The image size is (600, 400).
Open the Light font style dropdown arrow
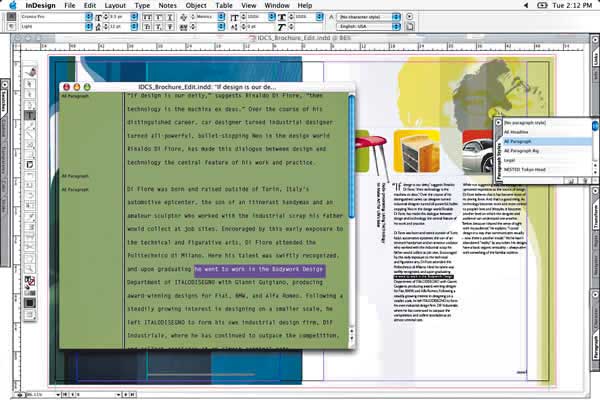coord(89,26)
